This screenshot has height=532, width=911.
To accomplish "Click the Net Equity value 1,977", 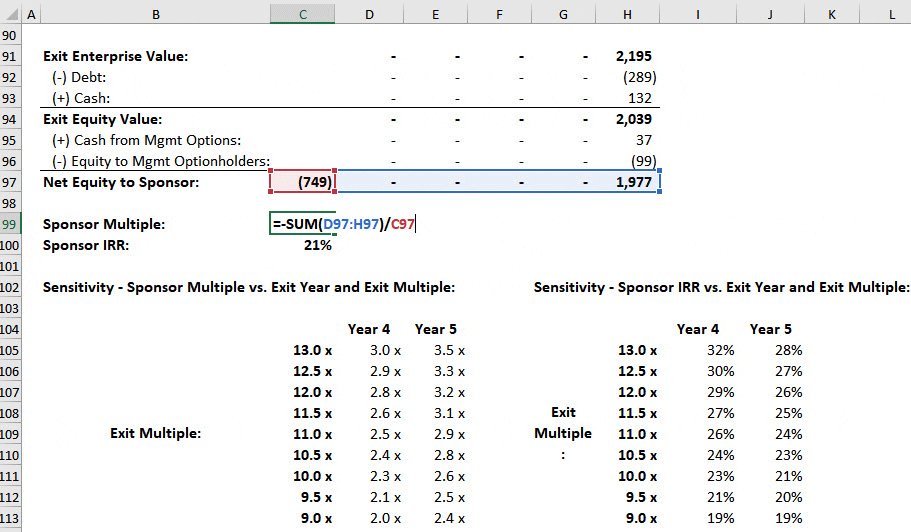I will (634, 182).
